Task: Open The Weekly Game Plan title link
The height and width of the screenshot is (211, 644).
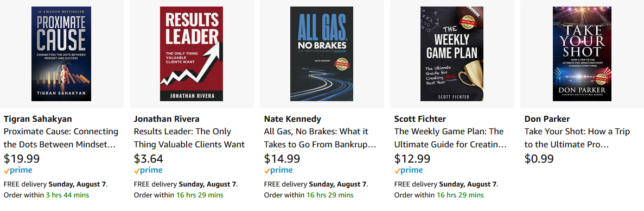Action: 450,138
